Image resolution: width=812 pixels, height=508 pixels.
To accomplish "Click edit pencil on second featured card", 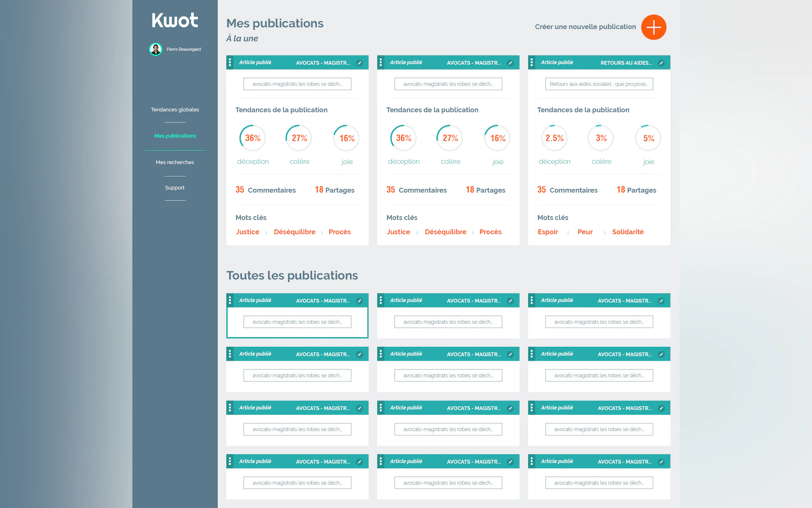I will click(510, 63).
